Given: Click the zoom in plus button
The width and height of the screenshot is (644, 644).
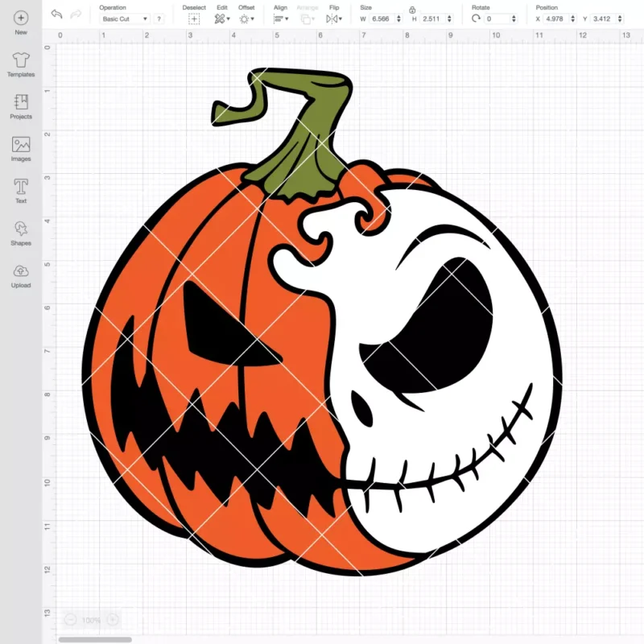Looking at the screenshot, I should tap(113, 619).
